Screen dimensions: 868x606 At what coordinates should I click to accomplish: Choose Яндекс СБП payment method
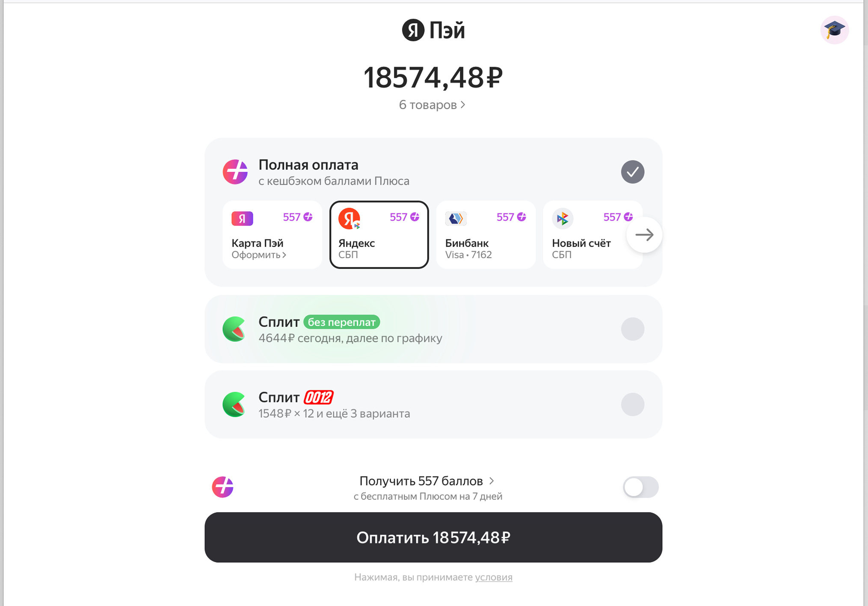379,235
